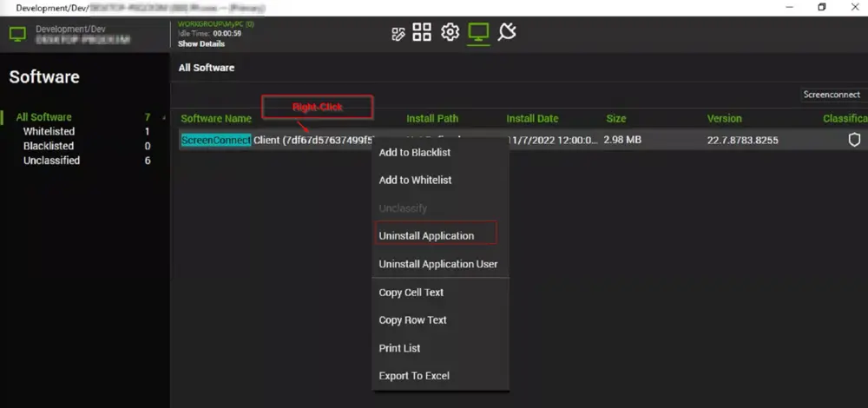Click the shield classification icon in ScreenConnect row

coord(855,140)
